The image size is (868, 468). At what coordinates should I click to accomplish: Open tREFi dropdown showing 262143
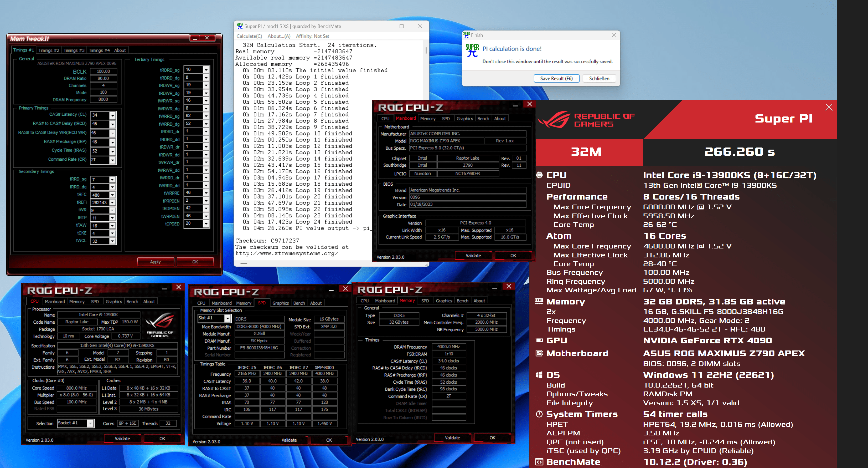112,203
